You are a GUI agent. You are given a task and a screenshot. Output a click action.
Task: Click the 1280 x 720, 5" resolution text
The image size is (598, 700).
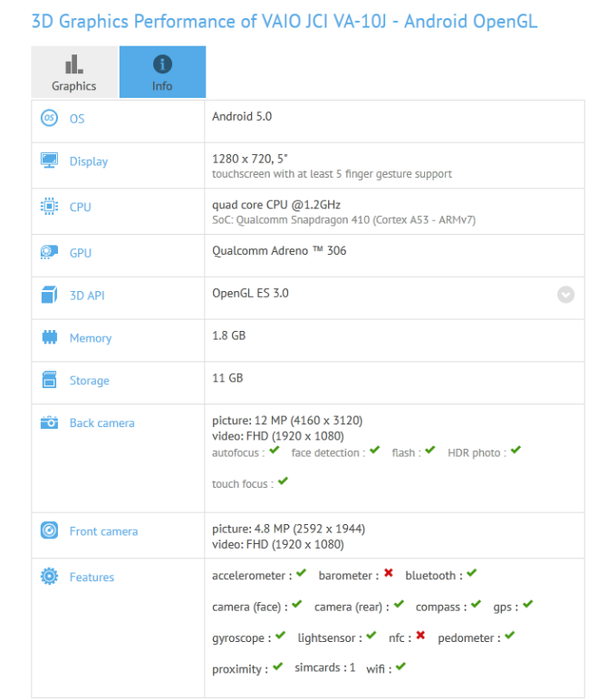(250, 159)
